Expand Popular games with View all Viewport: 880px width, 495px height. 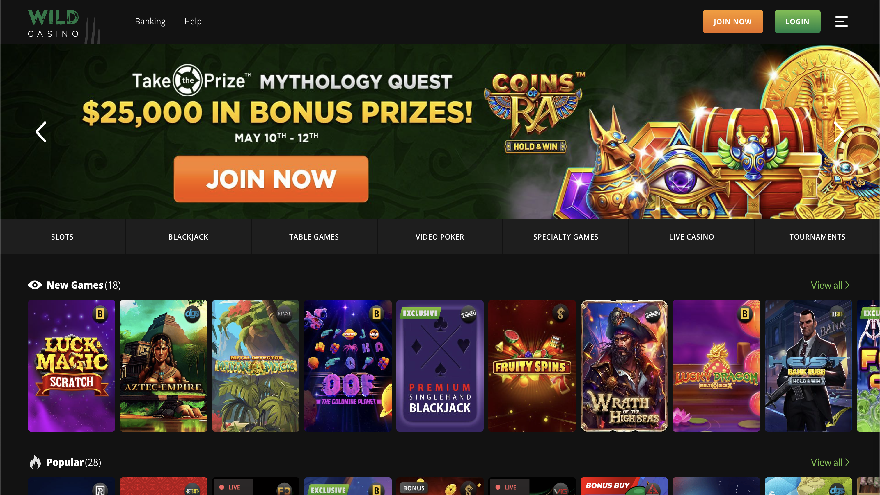pyautogui.click(x=829, y=462)
